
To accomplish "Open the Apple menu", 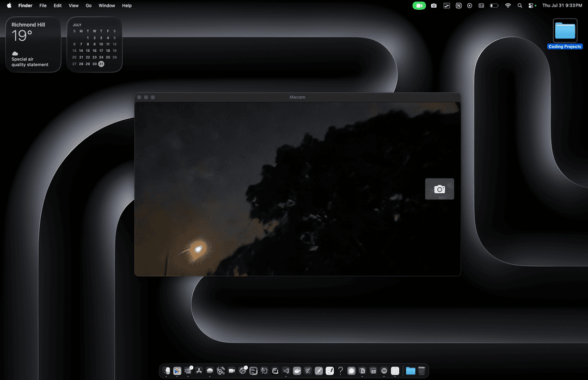I will pyautogui.click(x=9, y=5).
